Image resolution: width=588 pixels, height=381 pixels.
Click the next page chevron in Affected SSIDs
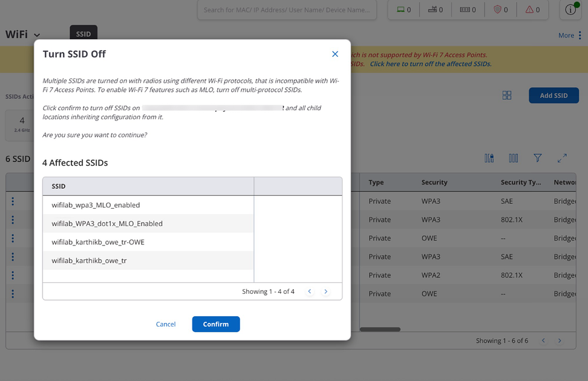pos(325,291)
